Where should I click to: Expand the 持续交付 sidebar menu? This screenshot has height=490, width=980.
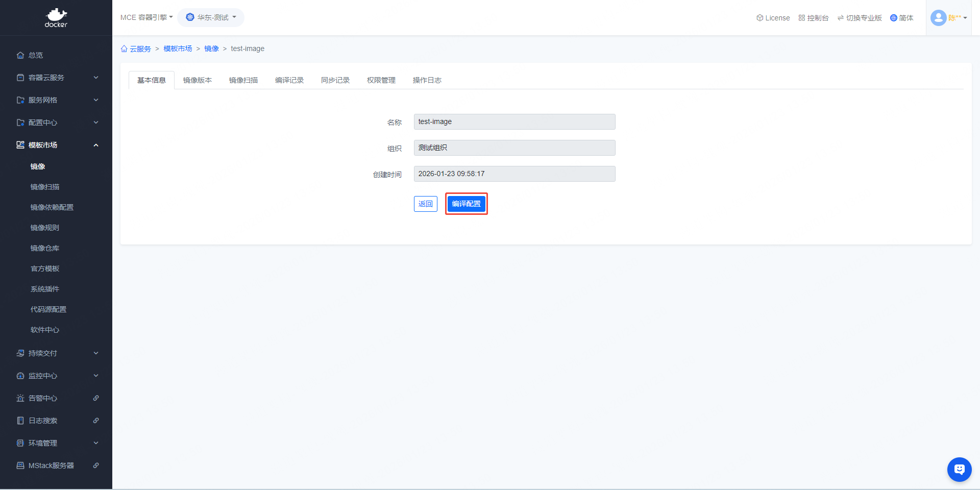coord(56,353)
